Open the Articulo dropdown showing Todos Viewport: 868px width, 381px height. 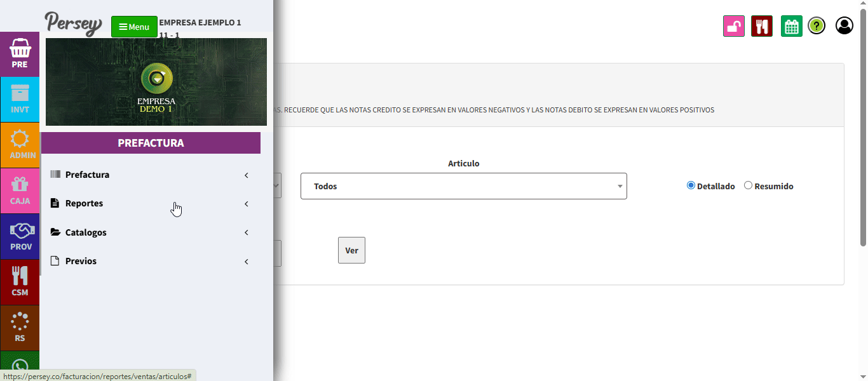(x=463, y=186)
